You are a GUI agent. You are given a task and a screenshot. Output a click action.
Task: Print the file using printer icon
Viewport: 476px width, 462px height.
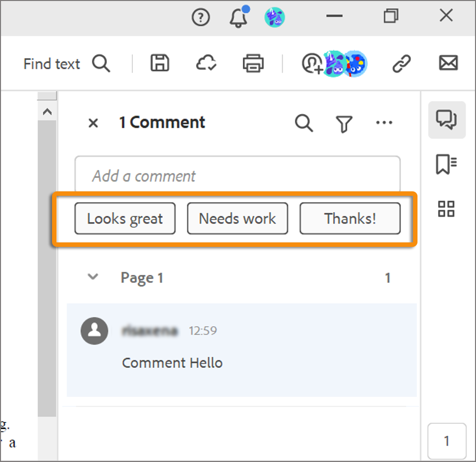click(x=253, y=63)
